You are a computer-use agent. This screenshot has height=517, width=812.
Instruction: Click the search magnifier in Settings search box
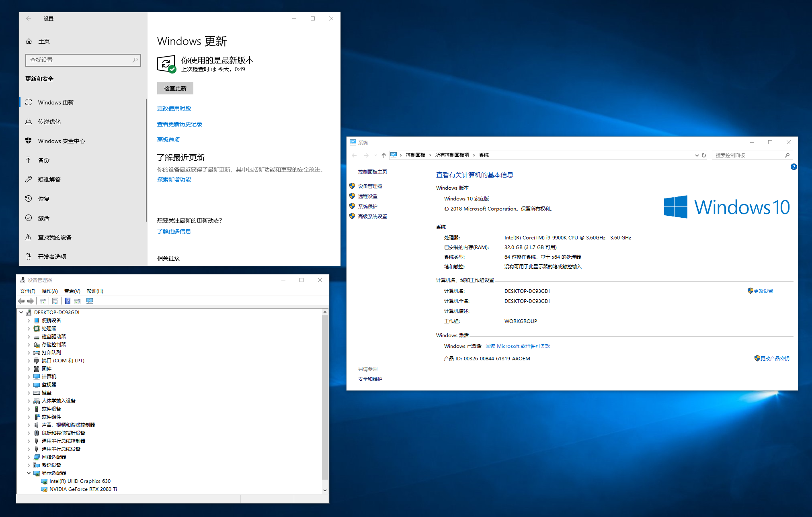(x=135, y=60)
